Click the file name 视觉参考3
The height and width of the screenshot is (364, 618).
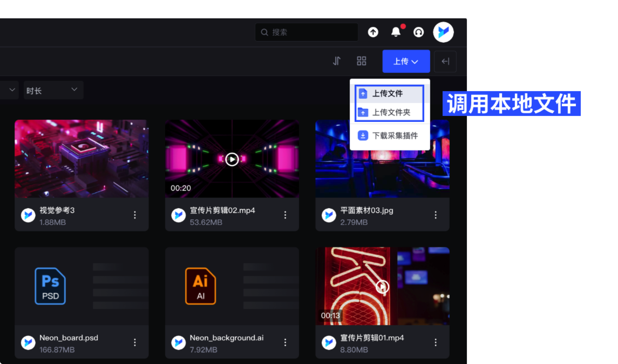click(57, 210)
